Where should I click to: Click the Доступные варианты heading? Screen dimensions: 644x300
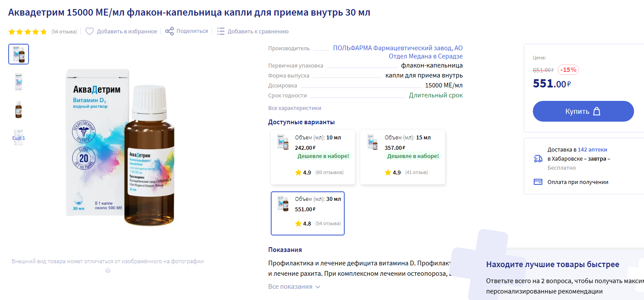[x=301, y=122]
